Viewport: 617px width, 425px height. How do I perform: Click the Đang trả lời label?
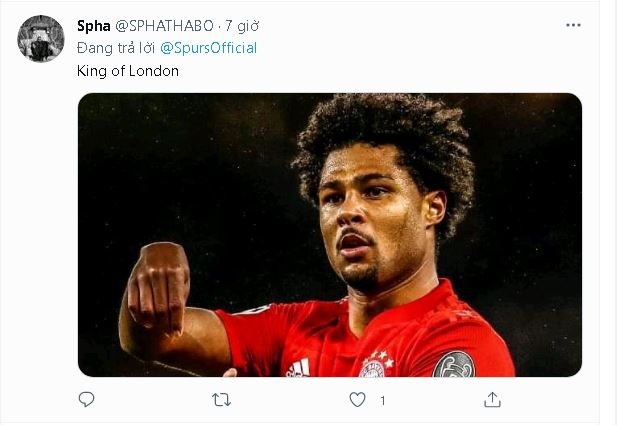[116, 48]
